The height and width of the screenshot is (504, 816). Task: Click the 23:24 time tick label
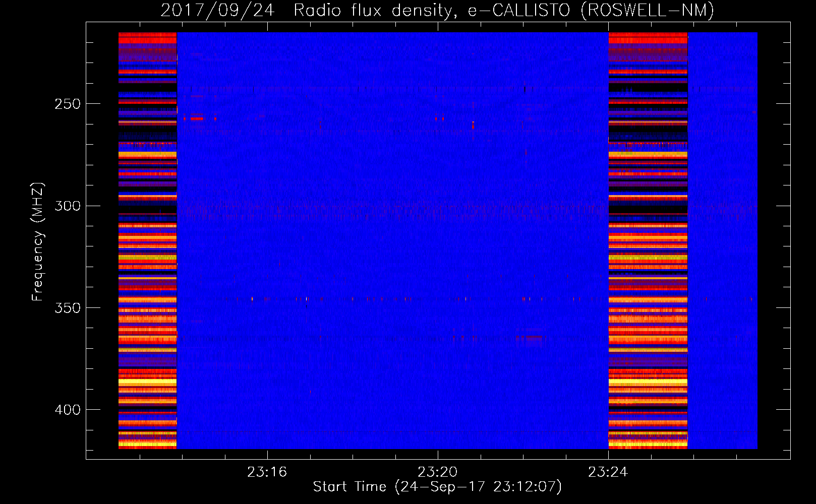point(608,472)
